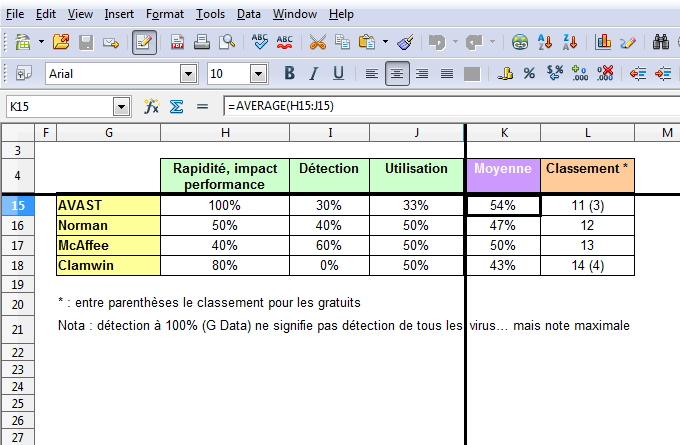The image size is (680, 445).
Task: Open the File menu
Action: (x=15, y=14)
